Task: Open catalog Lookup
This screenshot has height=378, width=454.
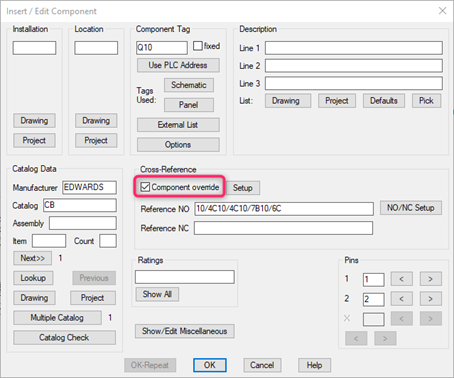Action: tap(33, 278)
